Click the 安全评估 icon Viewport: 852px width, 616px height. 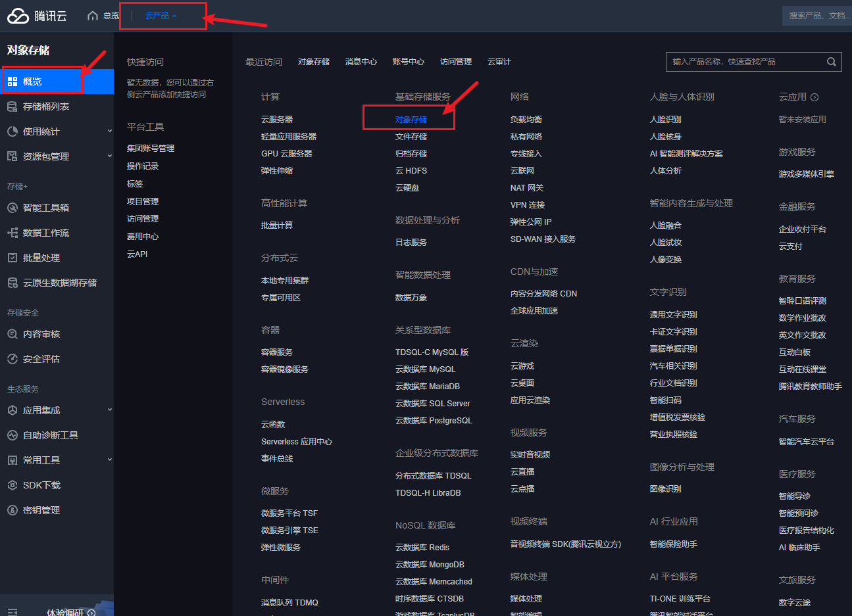coord(13,359)
